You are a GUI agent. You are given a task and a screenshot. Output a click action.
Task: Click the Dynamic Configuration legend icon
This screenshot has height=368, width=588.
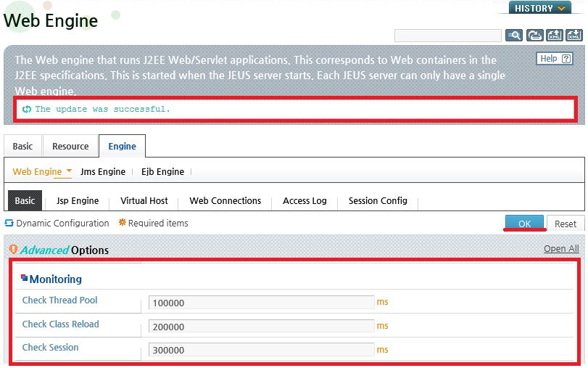click(x=9, y=223)
